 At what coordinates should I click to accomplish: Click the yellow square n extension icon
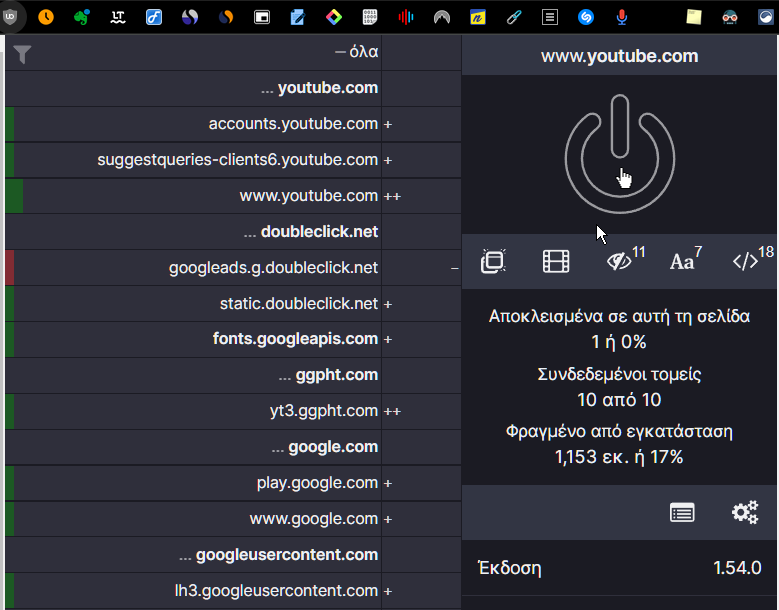click(478, 17)
